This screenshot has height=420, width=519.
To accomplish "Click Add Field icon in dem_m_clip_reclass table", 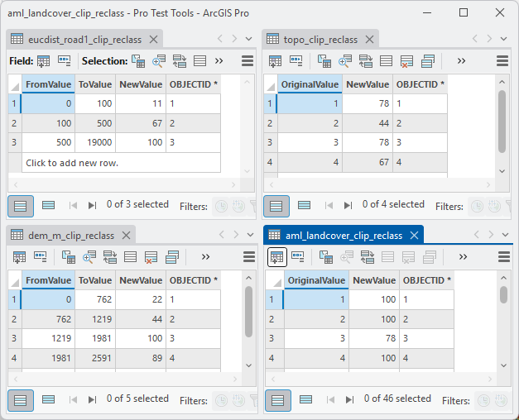I will click(20, 257).
